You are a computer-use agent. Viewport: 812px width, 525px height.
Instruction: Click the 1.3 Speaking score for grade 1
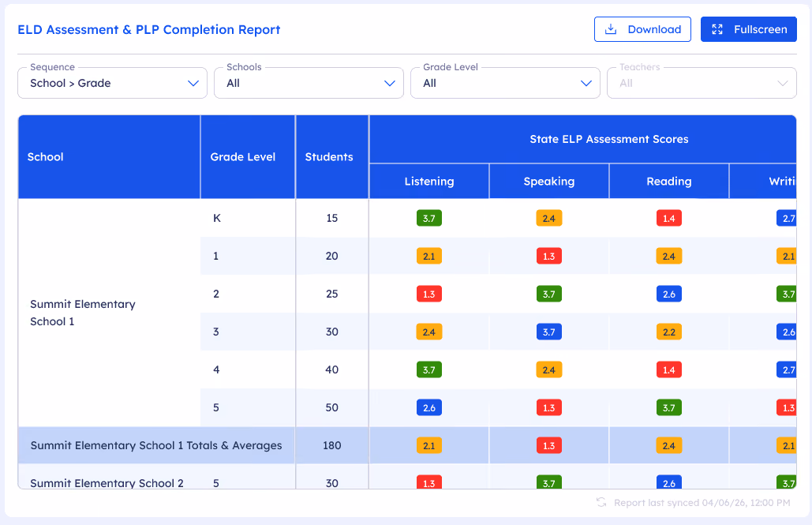(549, 256)
